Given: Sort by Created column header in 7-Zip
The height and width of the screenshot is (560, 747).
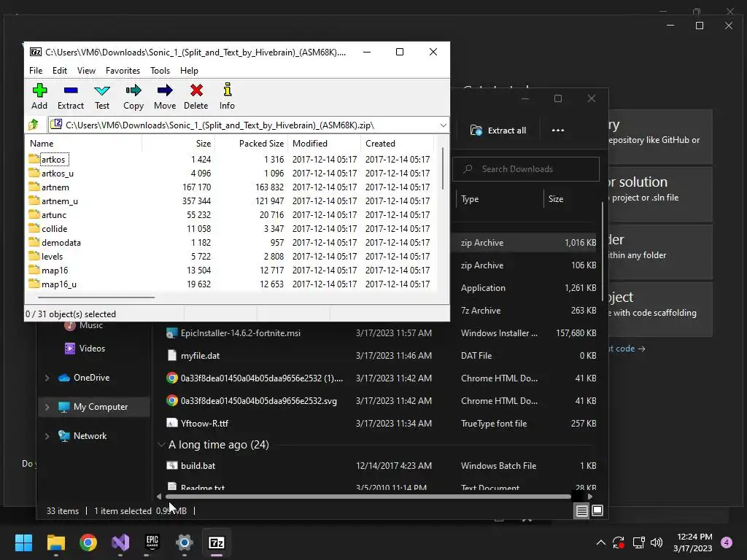Looking at the screenshot, I should pyautogui.click(x=397, y=144).
